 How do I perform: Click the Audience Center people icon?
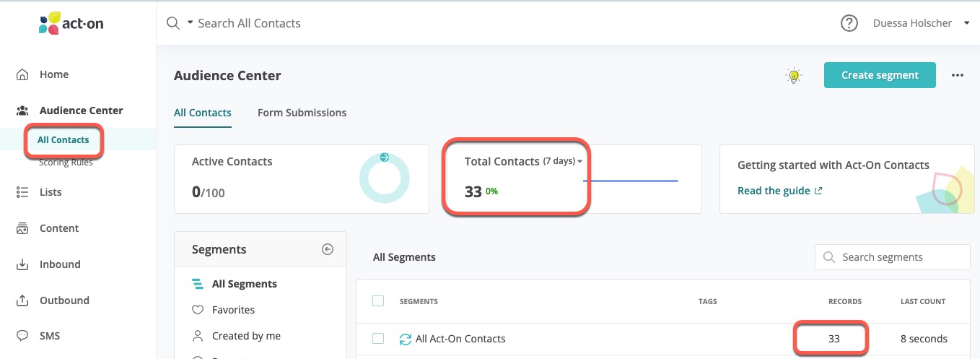coord(23,111)
